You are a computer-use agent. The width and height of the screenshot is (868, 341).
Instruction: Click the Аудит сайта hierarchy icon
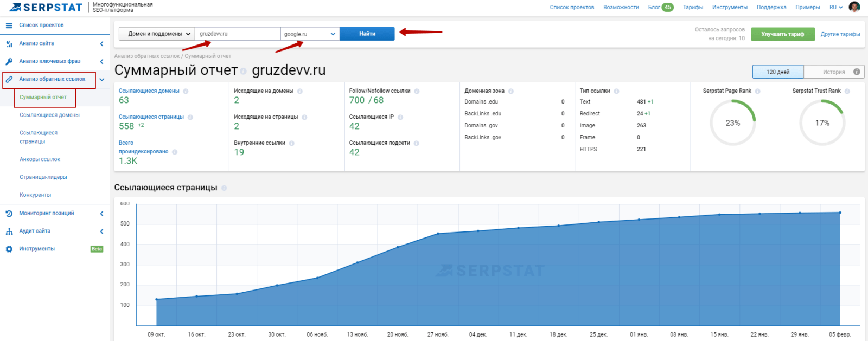9,231
